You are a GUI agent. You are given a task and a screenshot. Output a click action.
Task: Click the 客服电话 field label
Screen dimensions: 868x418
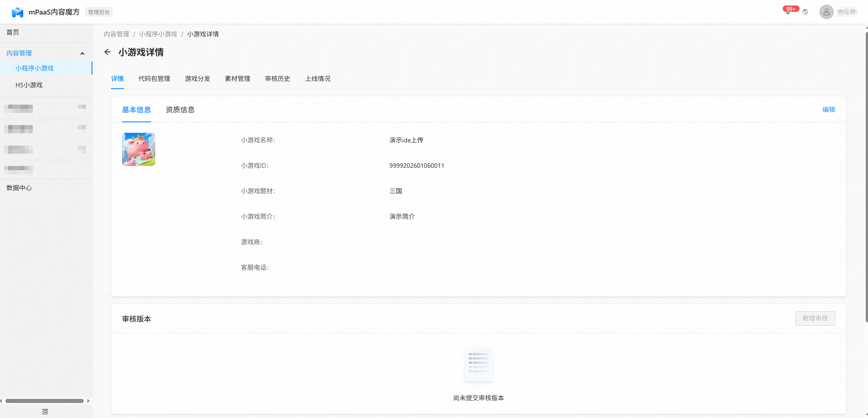(255, 267)
